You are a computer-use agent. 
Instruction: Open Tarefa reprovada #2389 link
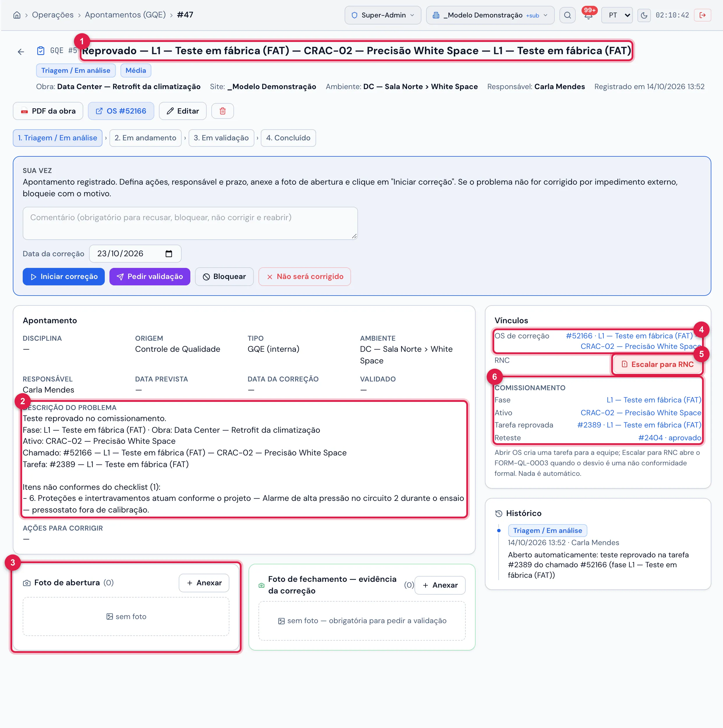639,425
